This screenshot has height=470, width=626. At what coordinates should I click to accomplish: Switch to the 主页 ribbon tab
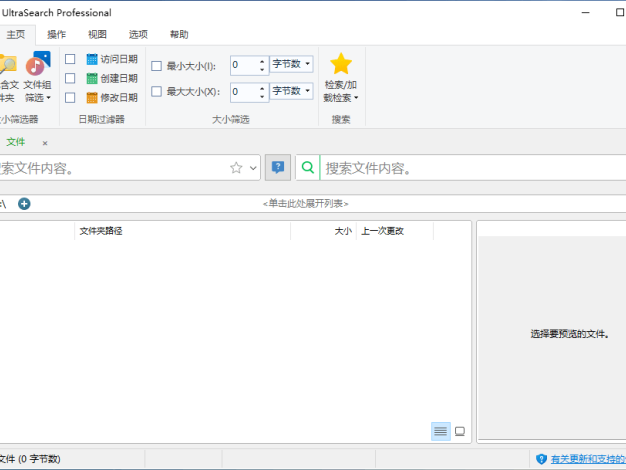pos(16,35)
